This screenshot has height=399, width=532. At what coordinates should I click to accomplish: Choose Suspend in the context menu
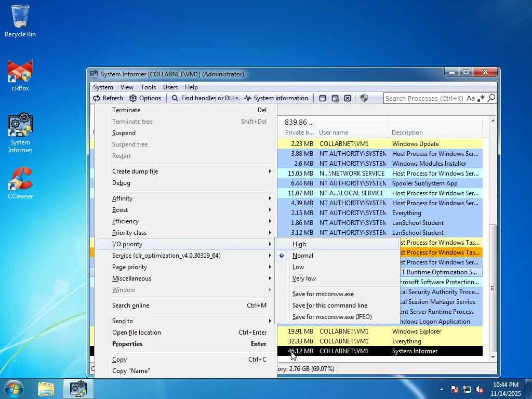coord(185,133)
